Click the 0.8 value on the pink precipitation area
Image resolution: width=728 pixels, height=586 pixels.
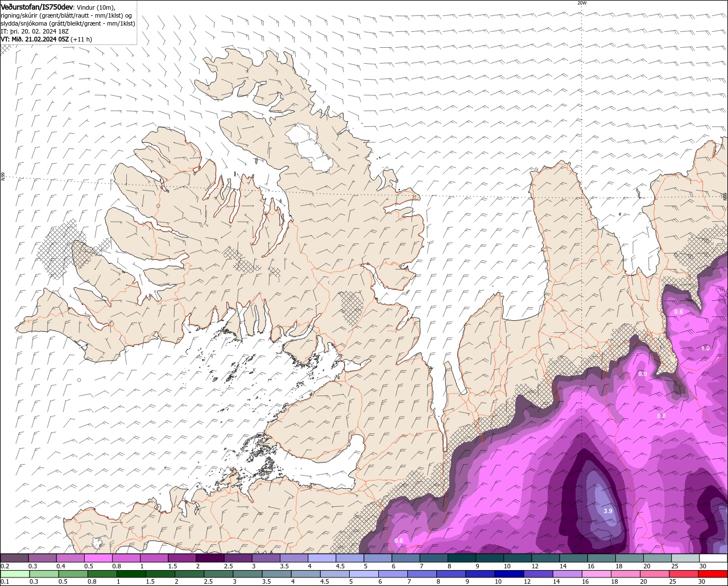[661, 416]
